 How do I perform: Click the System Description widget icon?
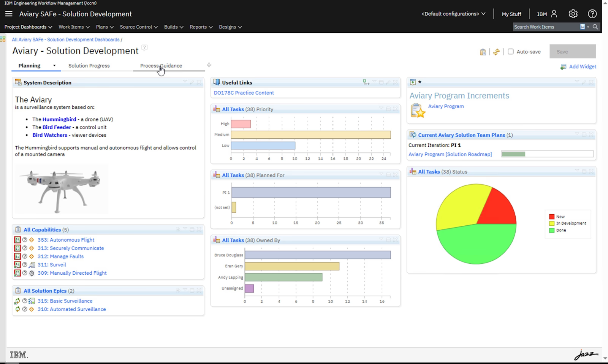18,82
